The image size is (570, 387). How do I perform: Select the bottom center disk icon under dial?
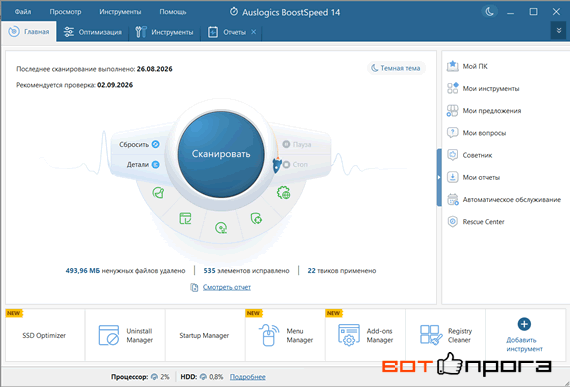[221, 228]
